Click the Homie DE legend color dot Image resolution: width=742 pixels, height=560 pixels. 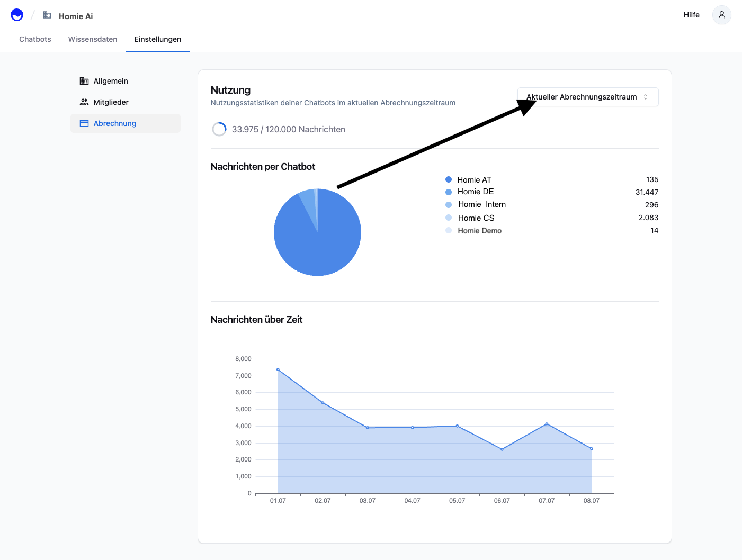(x=449, y=192)
